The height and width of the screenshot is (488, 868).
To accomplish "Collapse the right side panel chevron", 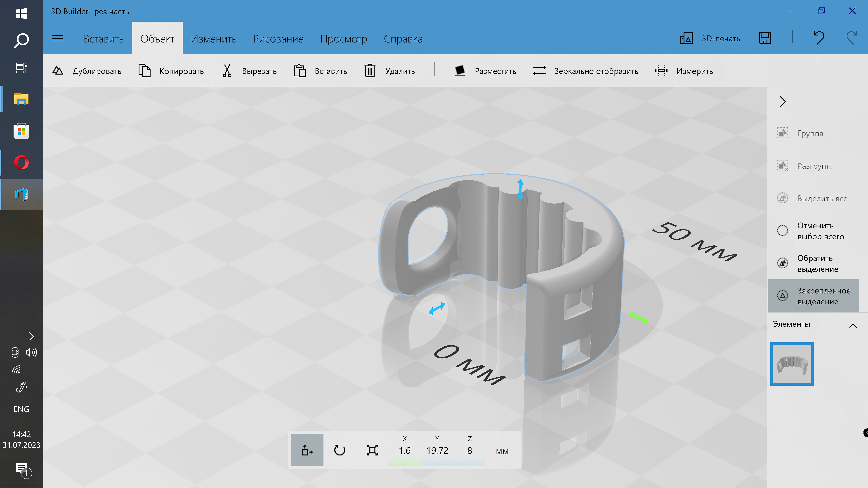I will (782, 101).
